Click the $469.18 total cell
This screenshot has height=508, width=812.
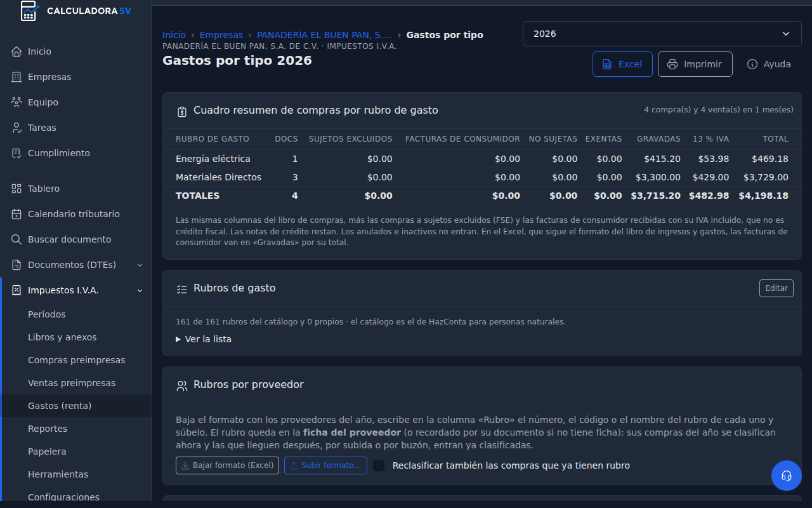point(770,159)
